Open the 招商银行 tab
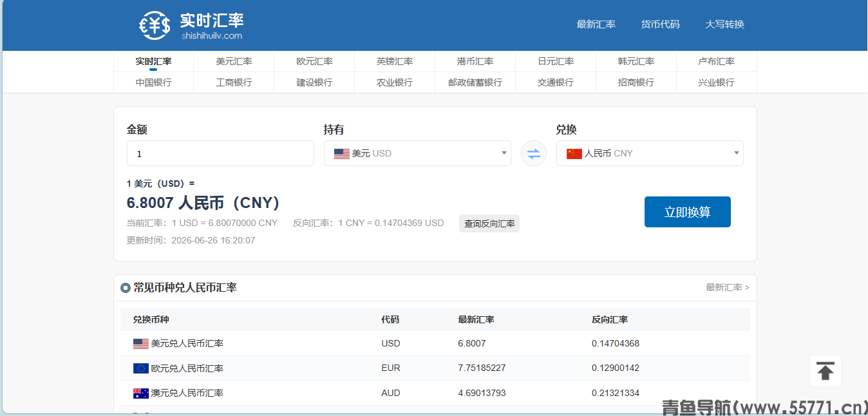Image resolution: width=868 pixels, height=416 pixels. [636, 82]
